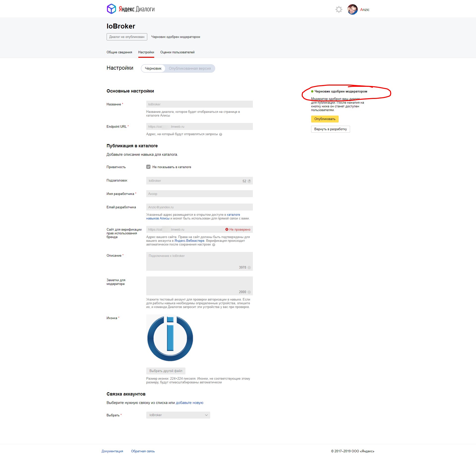Click the Публикация в каталоге heading

click(132, 146)
